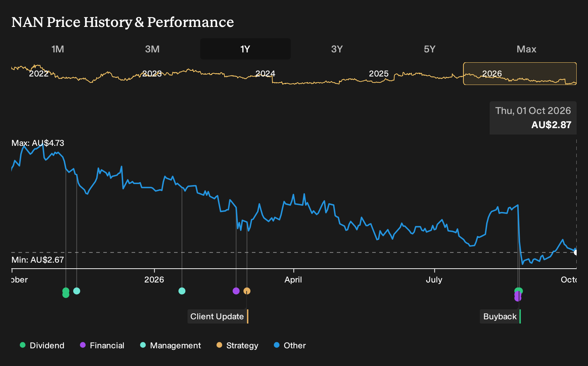Click the Buyback event label

click(500, 316)
